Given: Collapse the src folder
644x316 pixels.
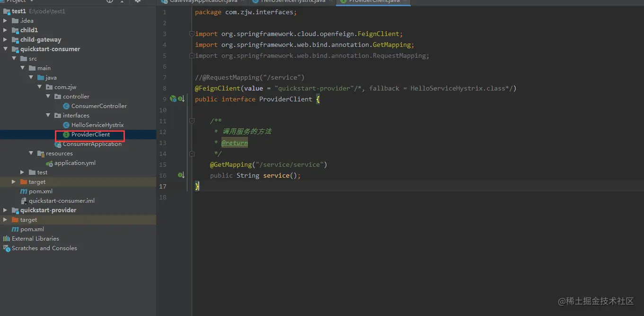Looking at the screenshot, I should click(x=14, y=59).
